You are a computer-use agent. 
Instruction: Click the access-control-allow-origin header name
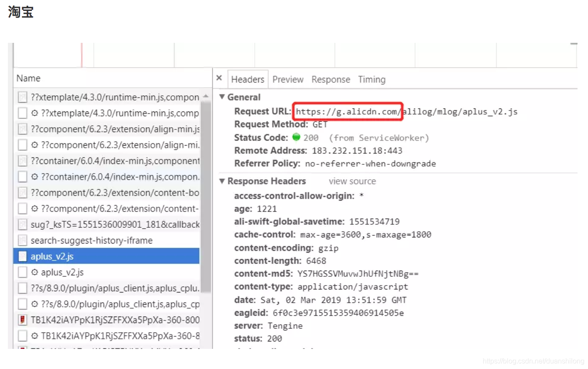294,196
